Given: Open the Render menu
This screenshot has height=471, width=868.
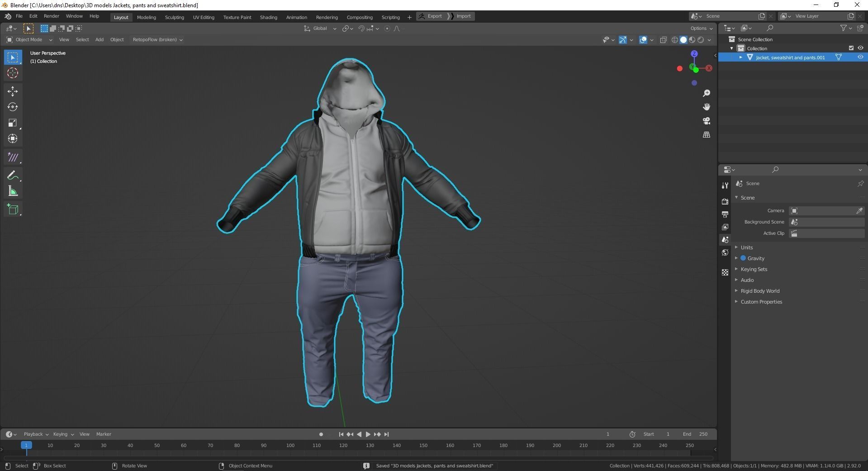Looking at the screenshot, I should coord(51,16).
